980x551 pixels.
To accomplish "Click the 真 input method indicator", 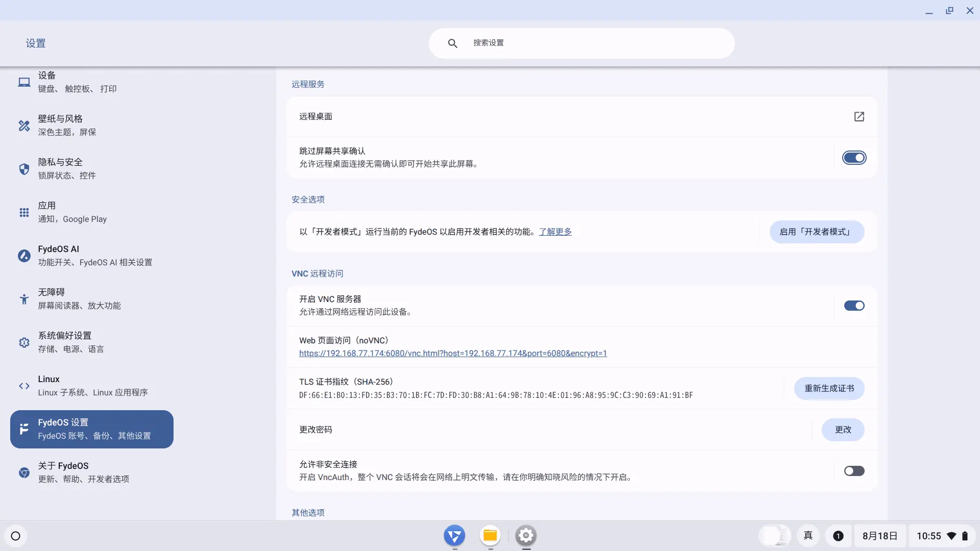I will (x=808, y=536).
